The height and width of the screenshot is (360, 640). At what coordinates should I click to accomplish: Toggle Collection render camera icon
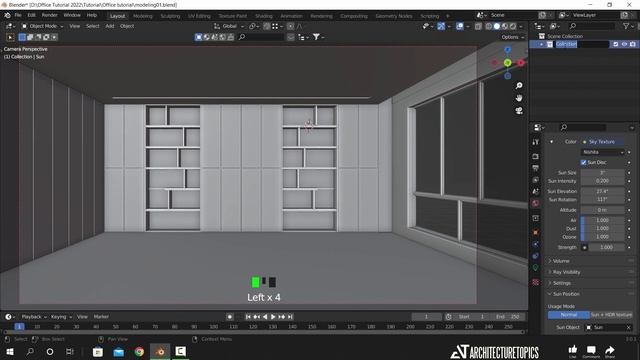click(633, 44)
